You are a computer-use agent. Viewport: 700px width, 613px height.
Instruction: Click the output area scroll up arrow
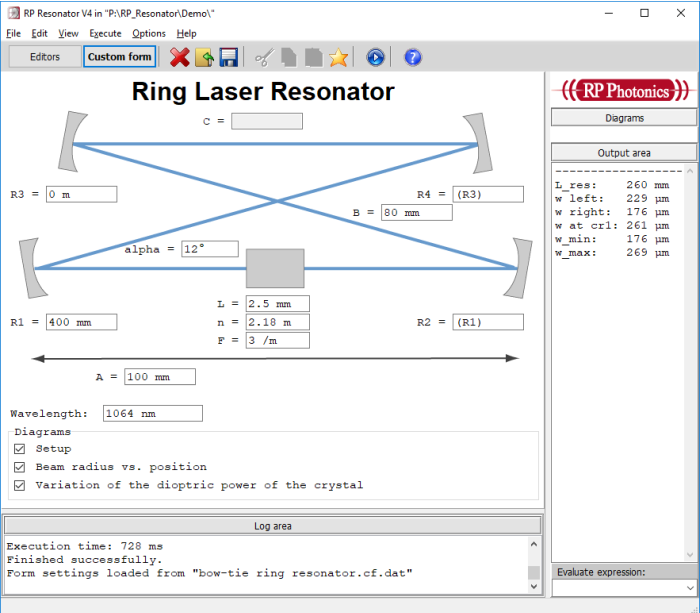[x=690, y=171]
